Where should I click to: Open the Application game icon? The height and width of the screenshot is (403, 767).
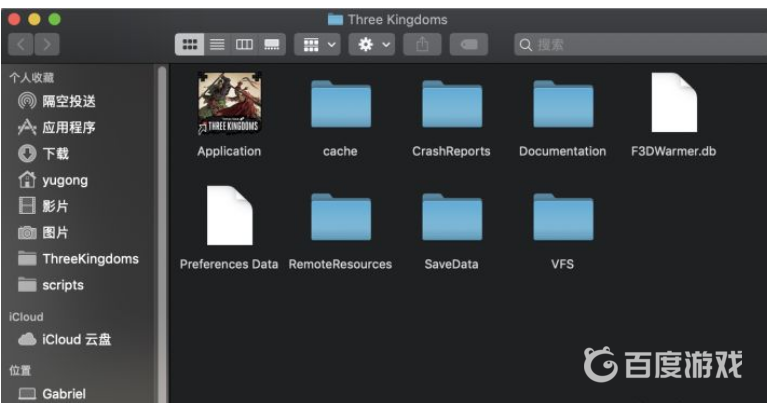click(x=229, y=103)
